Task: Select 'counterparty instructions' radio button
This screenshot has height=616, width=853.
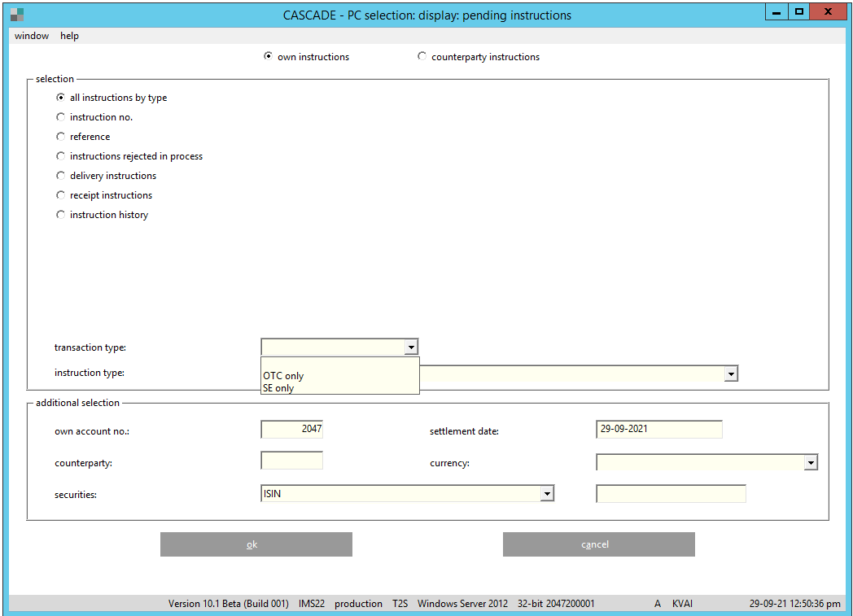Action: pos(422,57)
